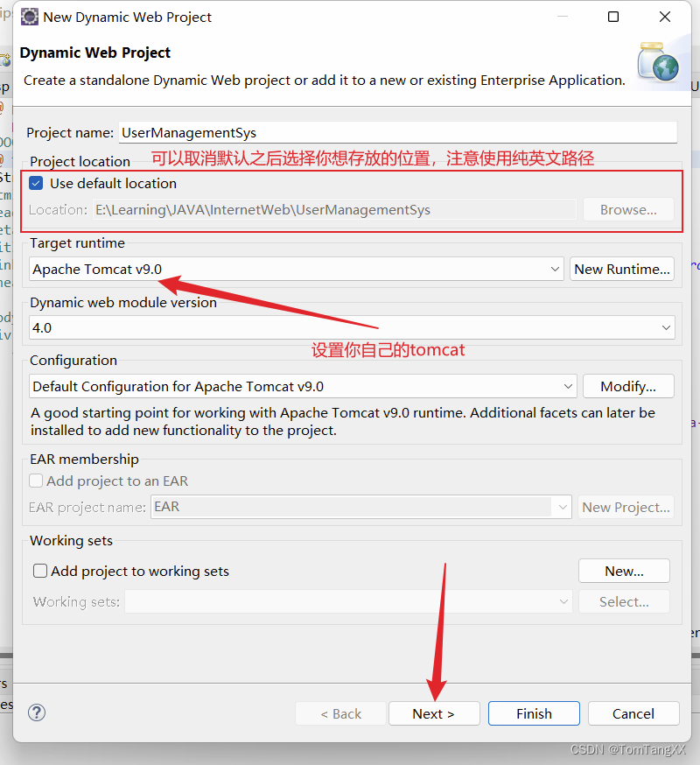The image size is (700, 765).
Task: Open the EAR project name dropdown
Action: (361, 507)
